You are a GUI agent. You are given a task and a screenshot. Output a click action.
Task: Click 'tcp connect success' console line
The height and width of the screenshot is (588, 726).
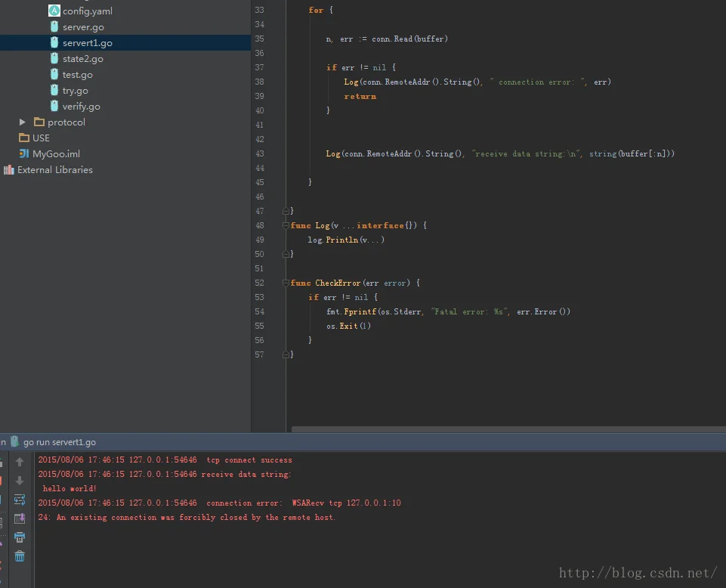(x=249, y=460)
